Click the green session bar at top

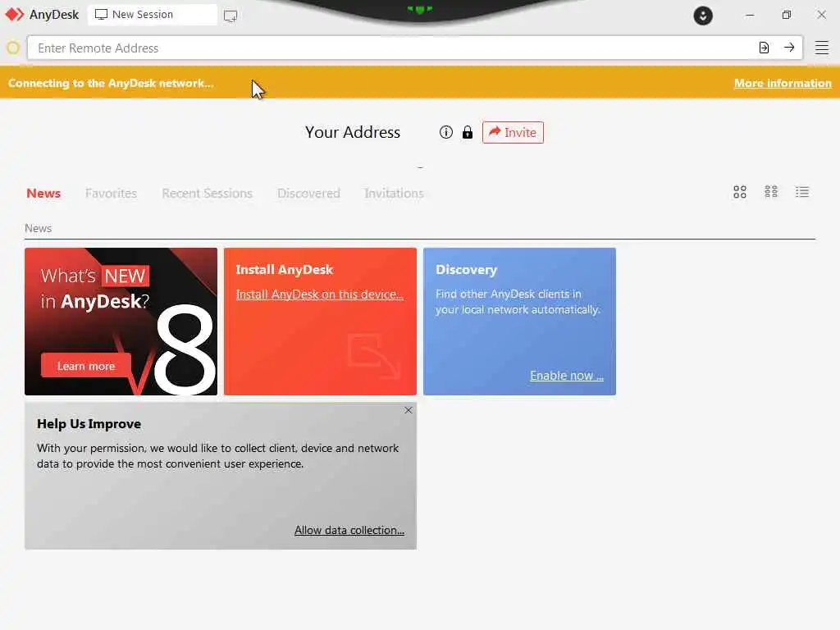click(419, 9)
